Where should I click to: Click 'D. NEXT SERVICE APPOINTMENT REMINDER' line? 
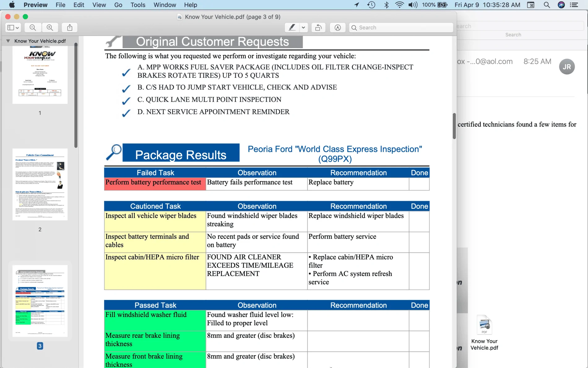[214, 112]
